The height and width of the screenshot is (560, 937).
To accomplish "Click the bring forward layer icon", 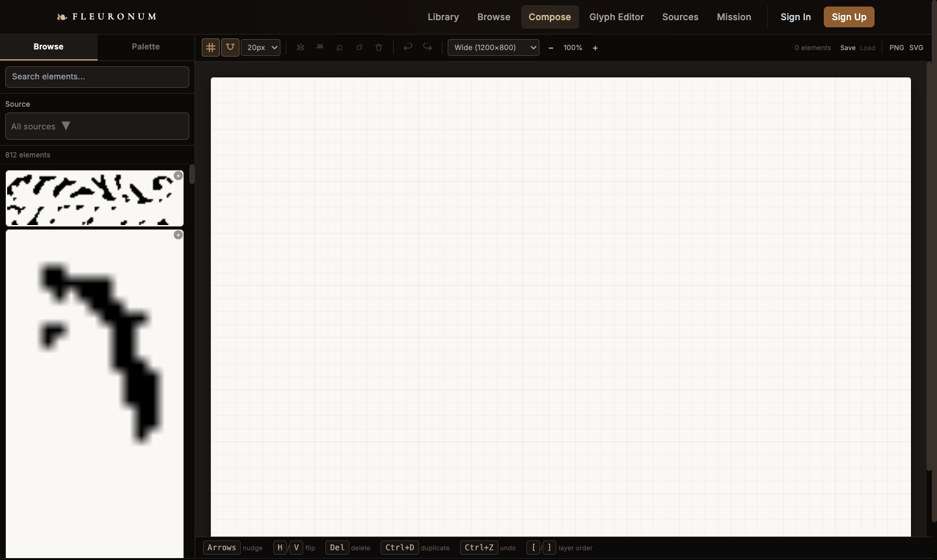I will coord(359,47).
